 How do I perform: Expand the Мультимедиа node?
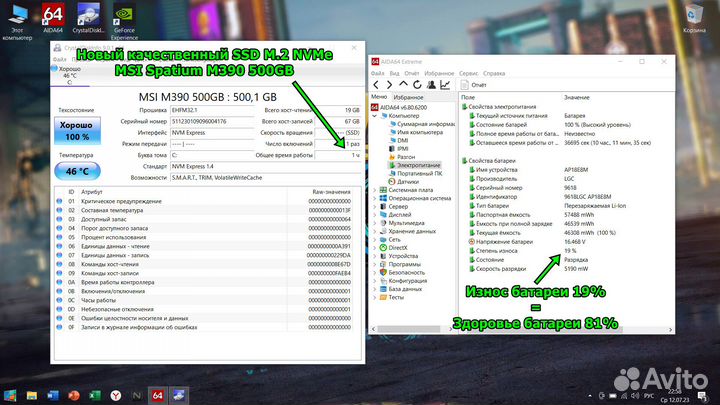[374, 223]
